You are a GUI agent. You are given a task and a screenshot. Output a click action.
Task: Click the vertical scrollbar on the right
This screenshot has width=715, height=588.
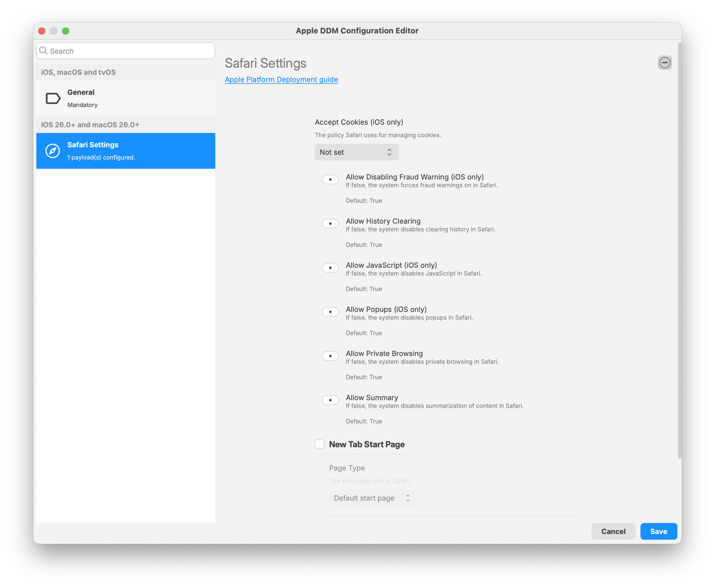click(x=679, y=249)
